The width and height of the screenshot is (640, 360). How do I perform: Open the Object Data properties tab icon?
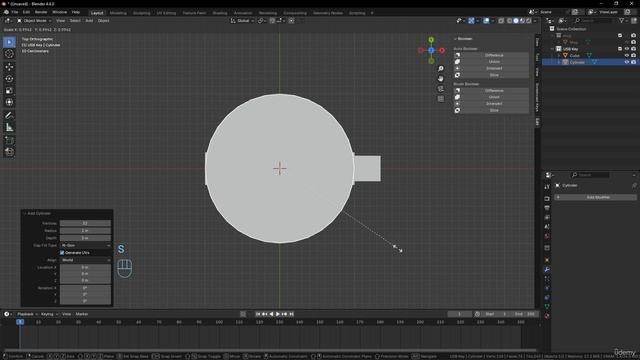pyautogui.click(x=547, y=306)
